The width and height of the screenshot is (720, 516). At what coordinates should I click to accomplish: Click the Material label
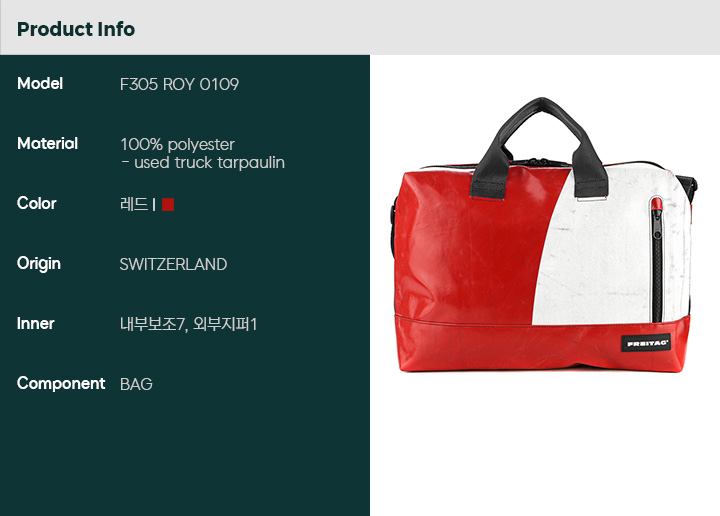47,144
